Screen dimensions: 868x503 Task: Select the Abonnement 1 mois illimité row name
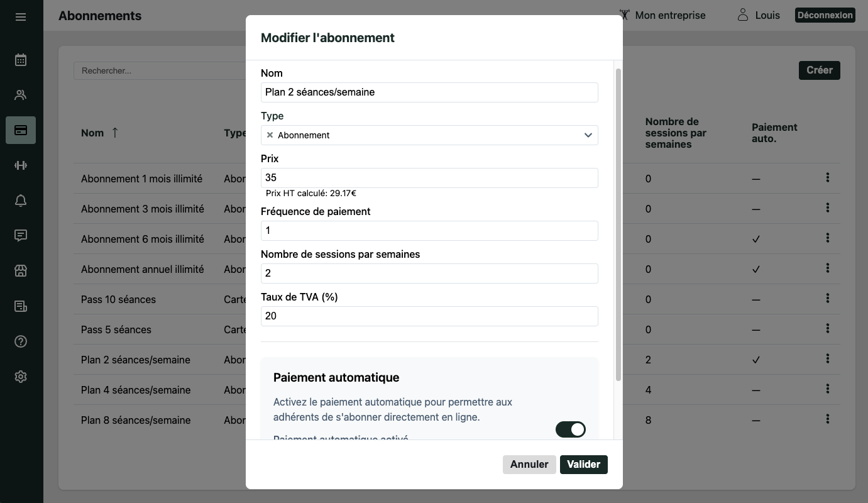click(x=141, y=179)
